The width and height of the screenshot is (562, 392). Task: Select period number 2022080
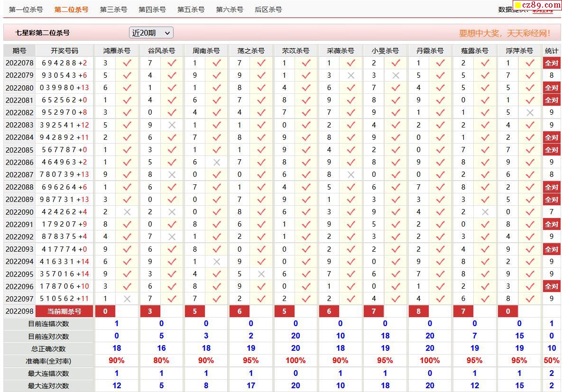point(20,88)
